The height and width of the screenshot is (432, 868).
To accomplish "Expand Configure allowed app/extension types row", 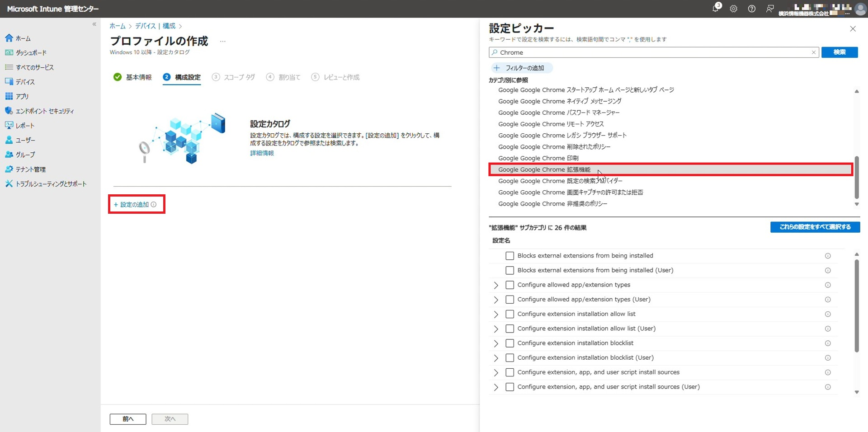I will (x=496, y=285).
